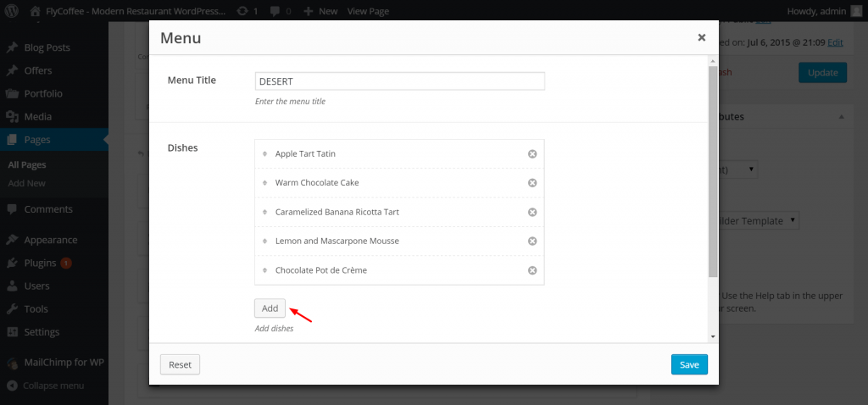Viewport: 868px width, 405px height.
Task: Reset the Menu dialog
Action: click(180, 364)
